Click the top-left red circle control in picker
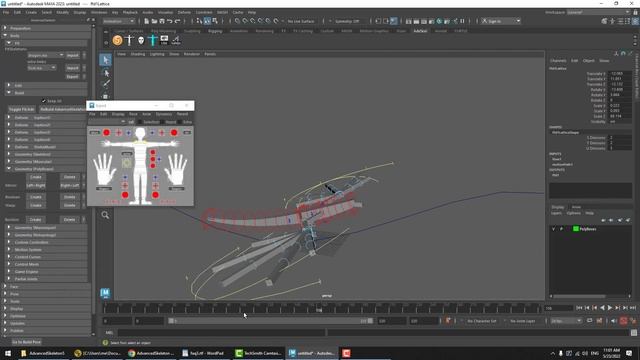The image size is (640, 360). 107,132
